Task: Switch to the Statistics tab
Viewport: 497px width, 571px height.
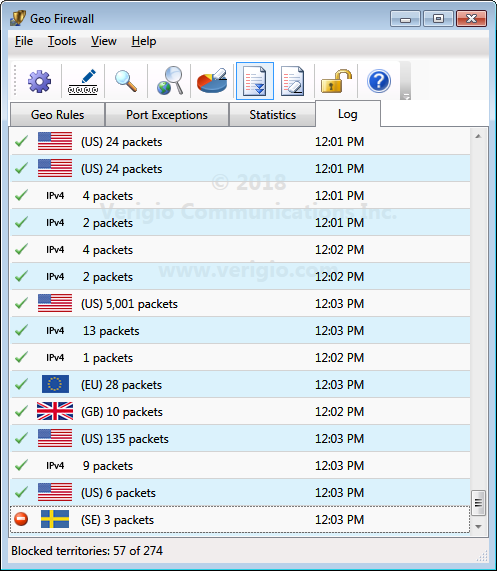Action: (x=272, y=115)
